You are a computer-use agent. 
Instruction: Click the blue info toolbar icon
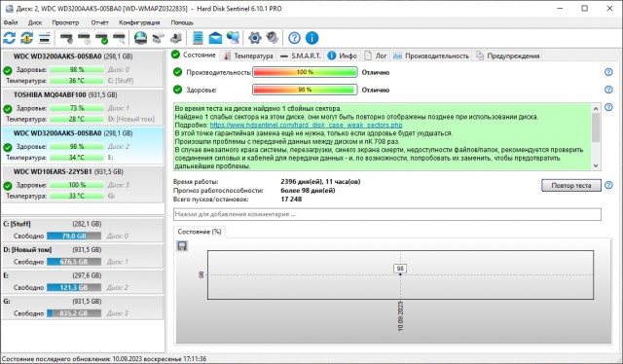[311, 38]
